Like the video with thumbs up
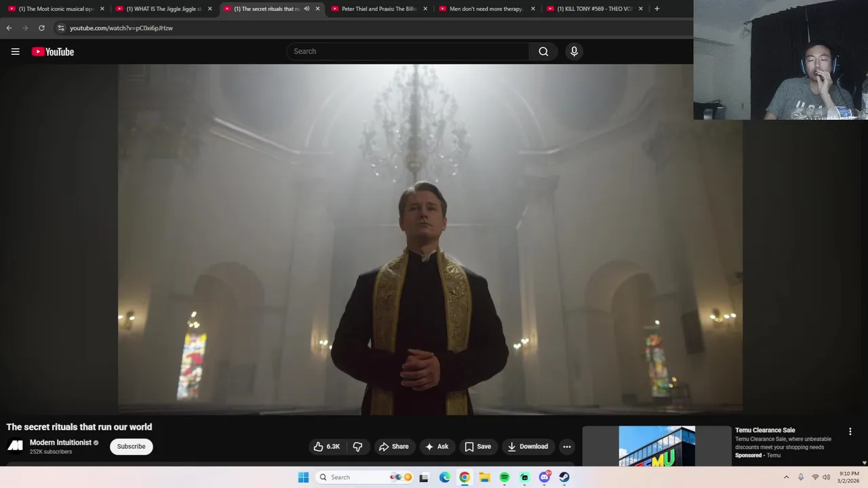This screenshot has width=868, height=488. (x=326, y=447)
